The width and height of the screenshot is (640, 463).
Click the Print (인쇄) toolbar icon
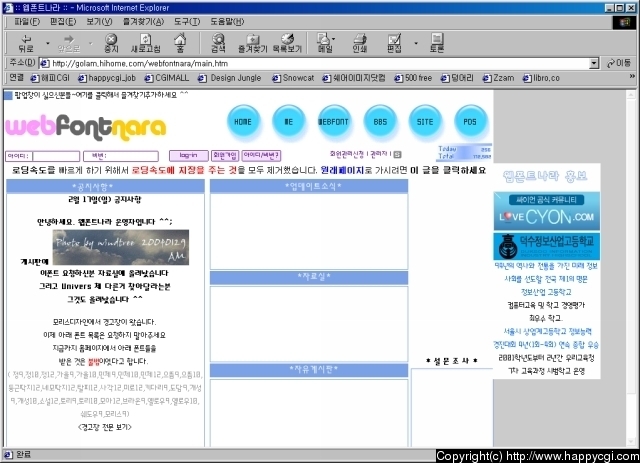tap(360, 43)
